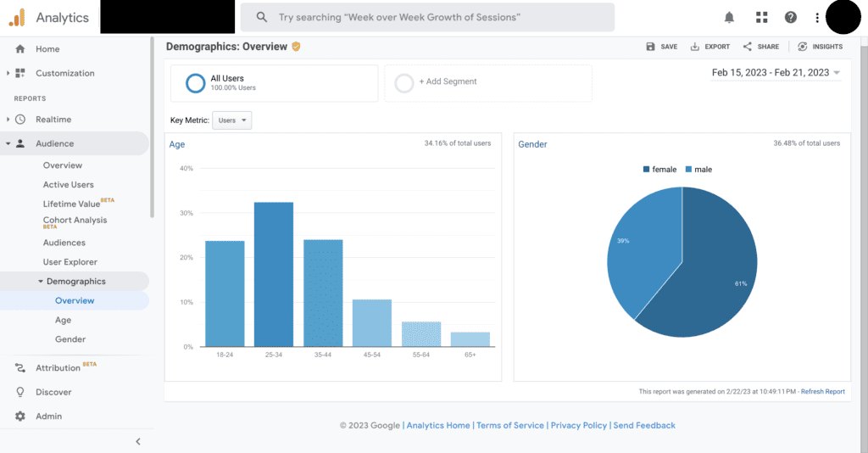Expand the Realtime arrow
Viewport: 868px width, 453px height.
tap(8, 119)
